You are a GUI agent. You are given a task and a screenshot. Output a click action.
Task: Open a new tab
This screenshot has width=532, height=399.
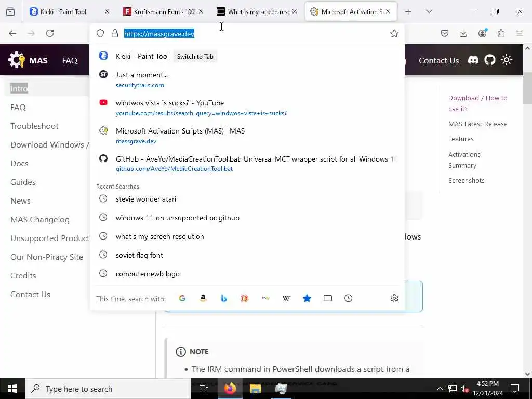(x=408, y=12)
